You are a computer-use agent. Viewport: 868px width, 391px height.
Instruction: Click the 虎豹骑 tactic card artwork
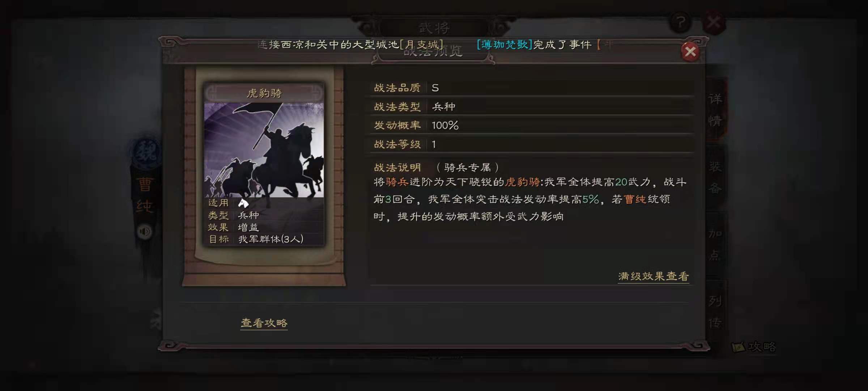coord(264,150)
